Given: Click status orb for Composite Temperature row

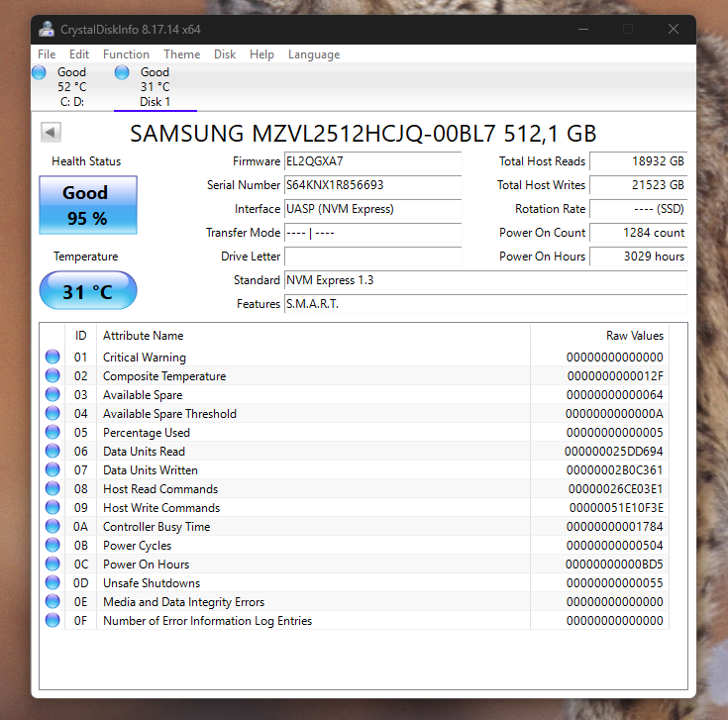Looking at the screenshot, I should click(52, 375).
